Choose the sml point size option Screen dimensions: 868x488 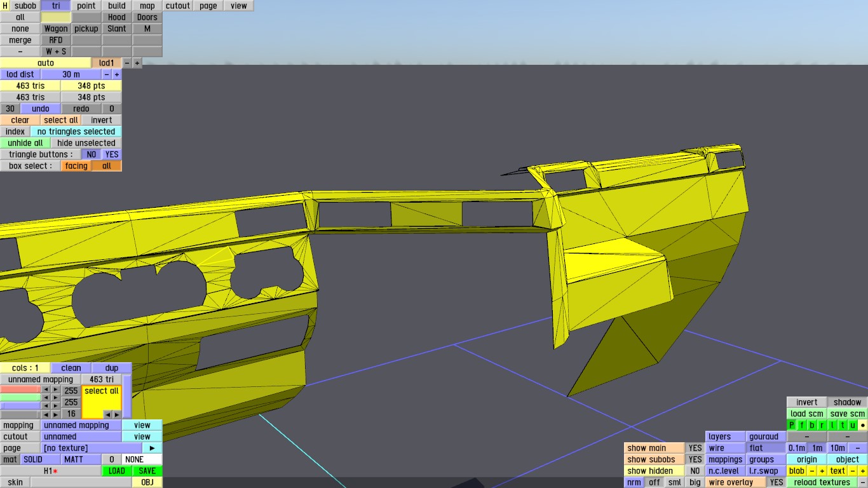coord(675,482)
